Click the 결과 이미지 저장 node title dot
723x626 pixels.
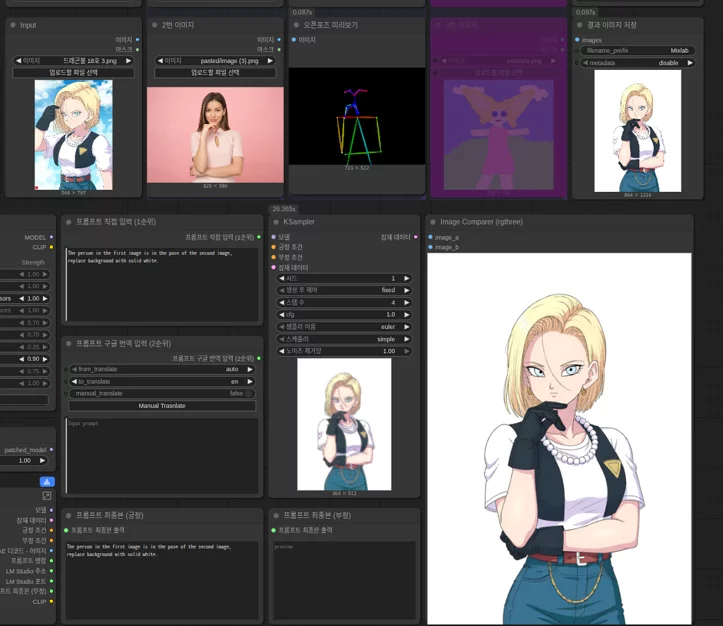click(x=580, y=25)
